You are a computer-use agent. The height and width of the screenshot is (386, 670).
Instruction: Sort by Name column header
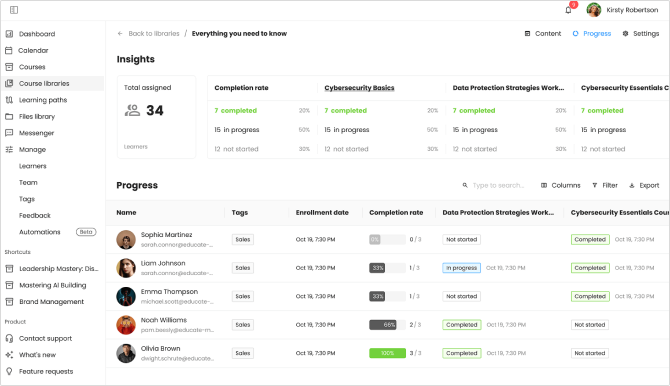pos(126,212)
